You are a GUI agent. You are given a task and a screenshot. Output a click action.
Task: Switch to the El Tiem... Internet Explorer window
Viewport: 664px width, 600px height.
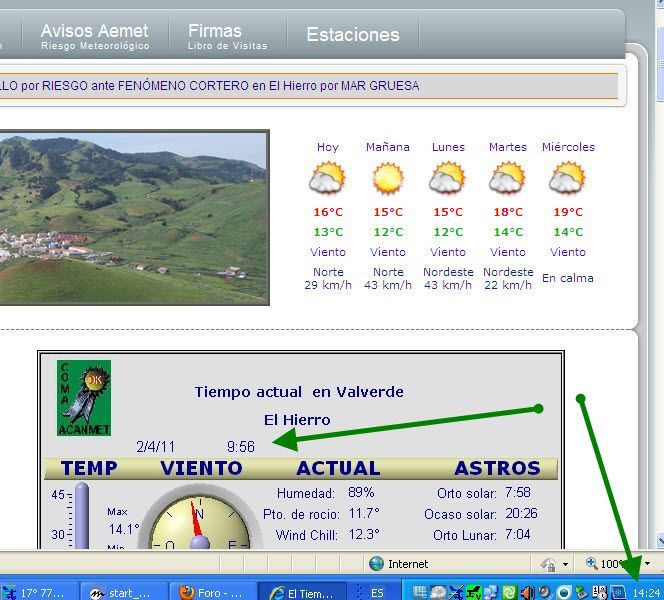(303, 593)
